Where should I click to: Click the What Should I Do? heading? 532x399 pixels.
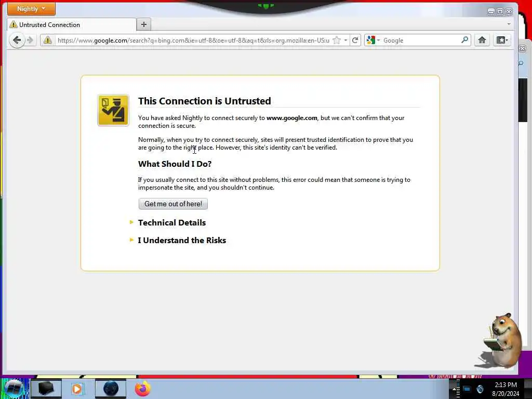coord(175,164)
